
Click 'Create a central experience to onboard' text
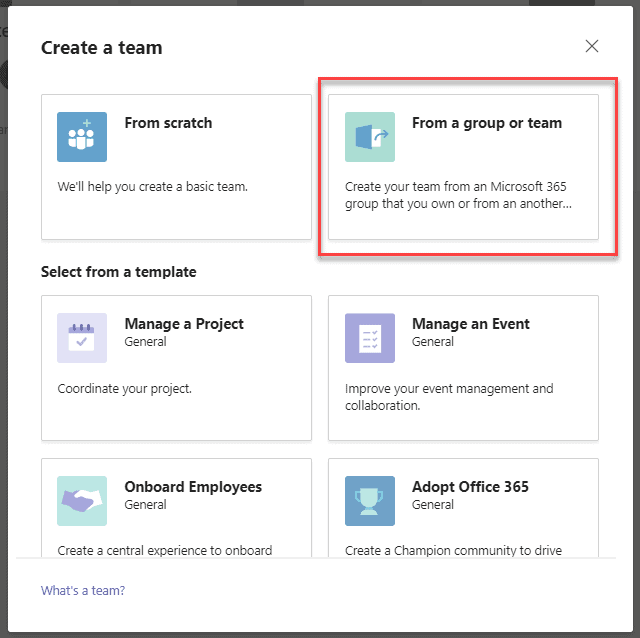[x=164, y=550]
